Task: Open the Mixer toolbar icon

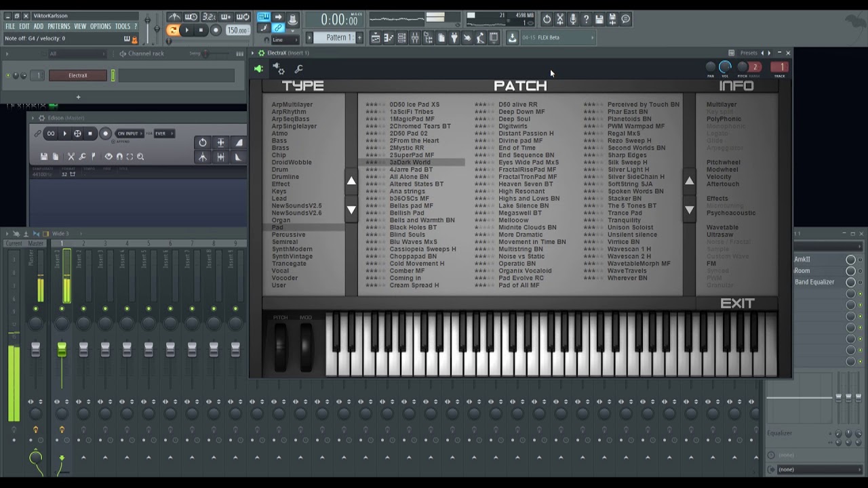Action: (x=415, y=38)
